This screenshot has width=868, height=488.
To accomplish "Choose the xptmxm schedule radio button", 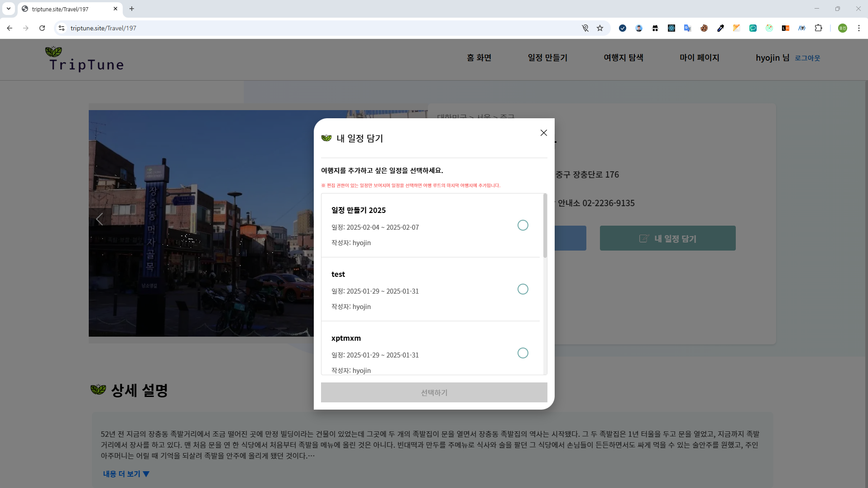I will click(523, 353).
